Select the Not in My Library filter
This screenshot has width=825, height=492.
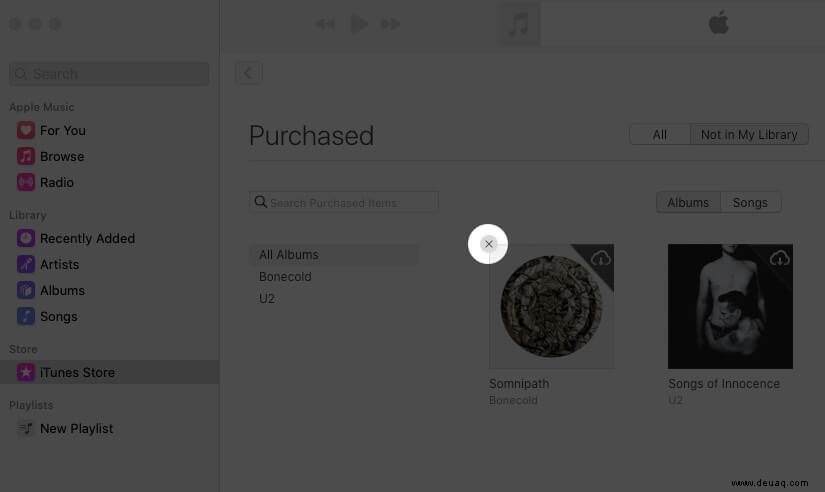pyautogui.click(x=749, y=135)
